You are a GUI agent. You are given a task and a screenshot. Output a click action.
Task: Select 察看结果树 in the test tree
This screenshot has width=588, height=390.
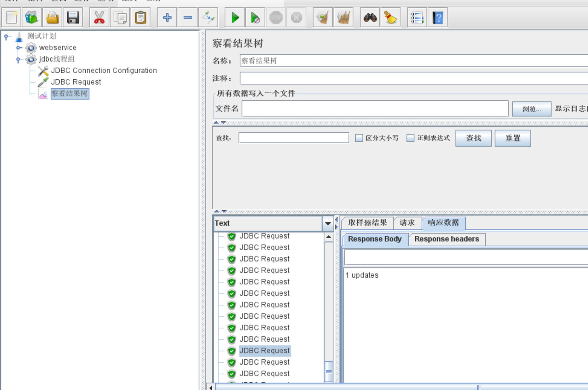tap(70, 94)
